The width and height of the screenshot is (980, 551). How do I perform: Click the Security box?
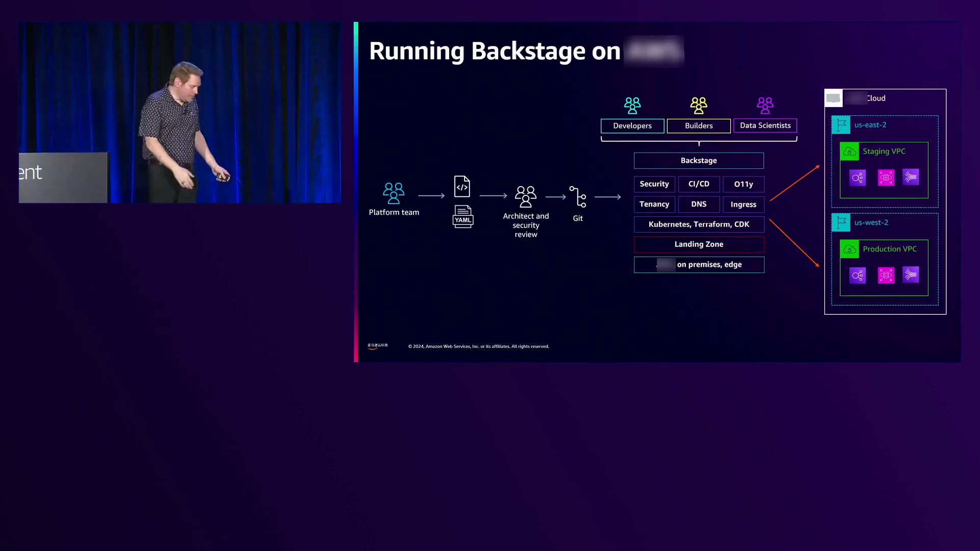pyautogui.click(x=654, y=184)
